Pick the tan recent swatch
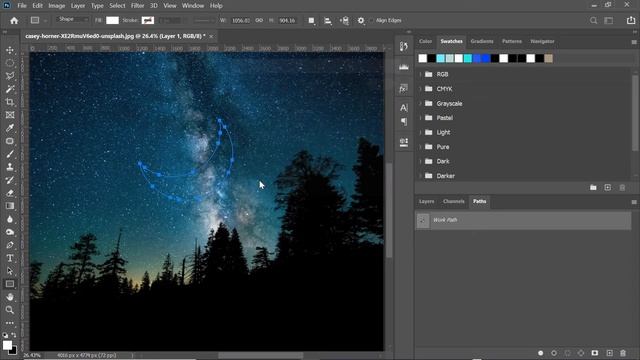 (549, 58)
